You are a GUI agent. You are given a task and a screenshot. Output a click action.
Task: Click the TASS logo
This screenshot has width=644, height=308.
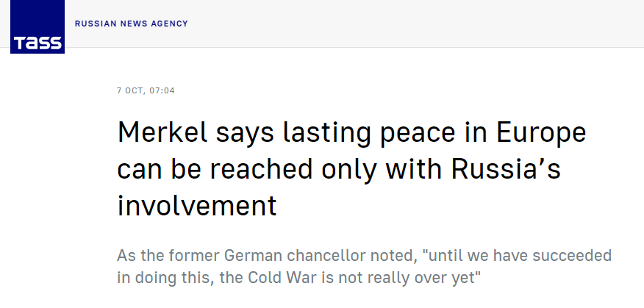(37, 26)
